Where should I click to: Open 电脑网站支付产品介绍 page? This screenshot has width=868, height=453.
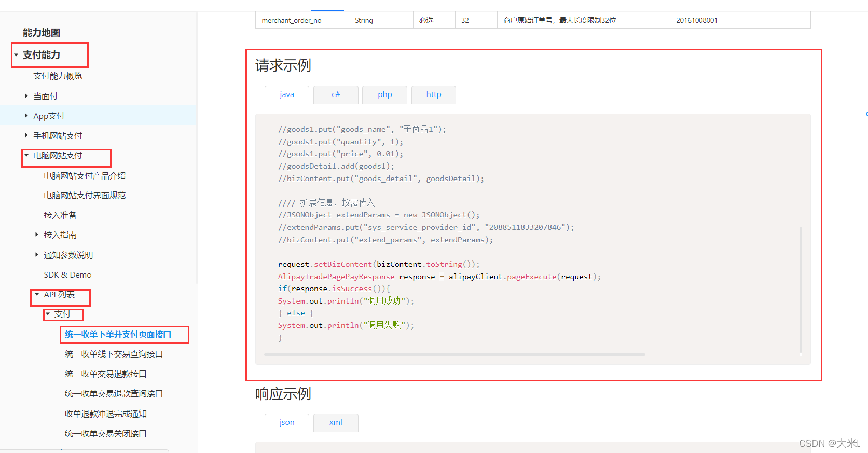[85, 175]
